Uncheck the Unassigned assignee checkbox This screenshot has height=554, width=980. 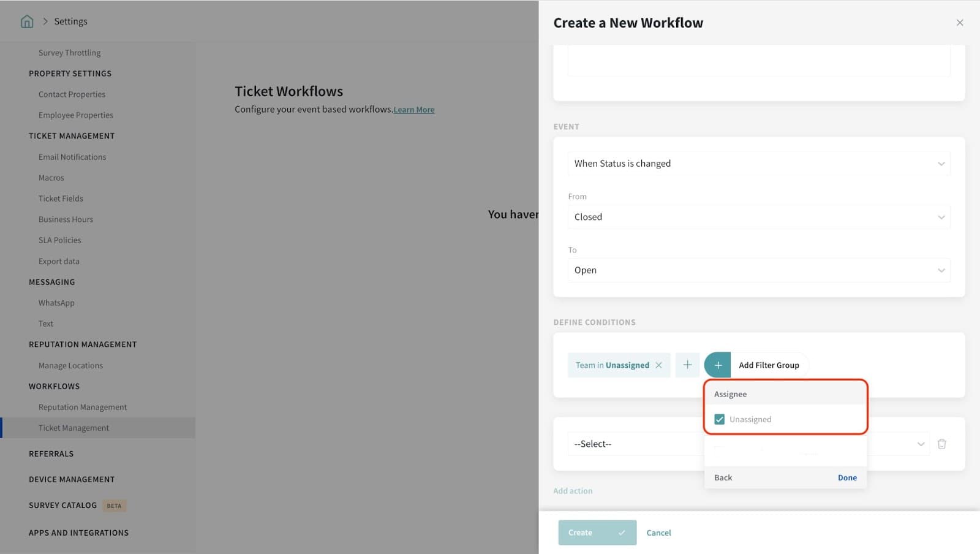click(x=719, y=419)
